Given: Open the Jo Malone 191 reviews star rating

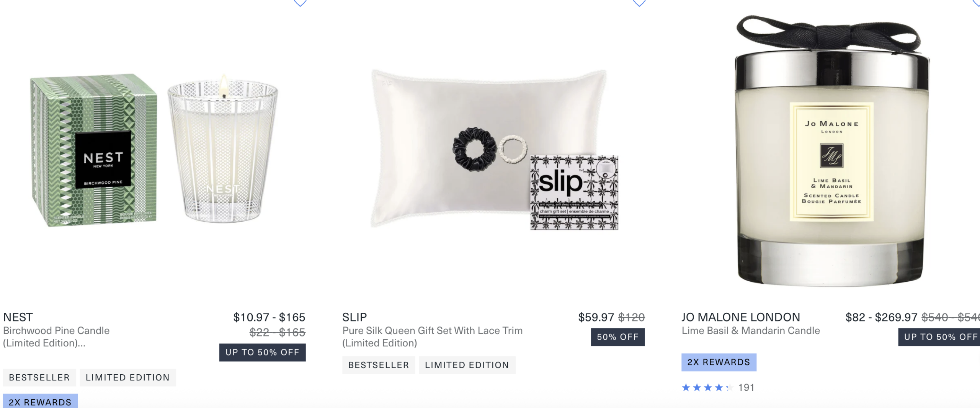Looking at the screenshot, I should pos(718,388).
